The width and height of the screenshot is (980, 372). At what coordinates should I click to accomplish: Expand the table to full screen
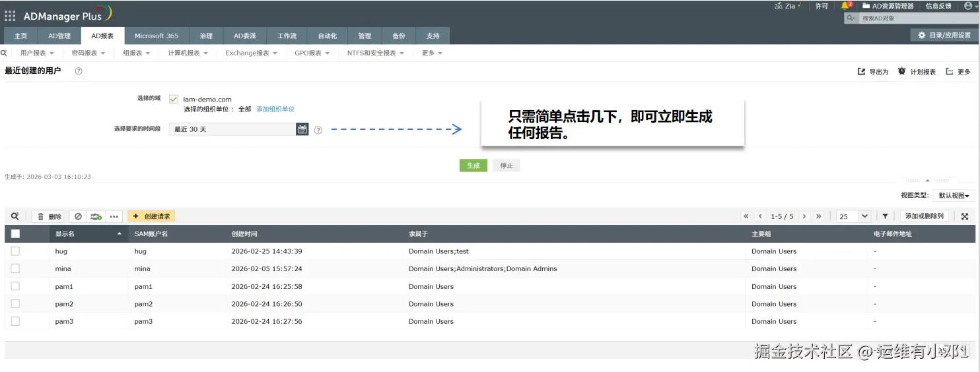(x=965, y=216)
